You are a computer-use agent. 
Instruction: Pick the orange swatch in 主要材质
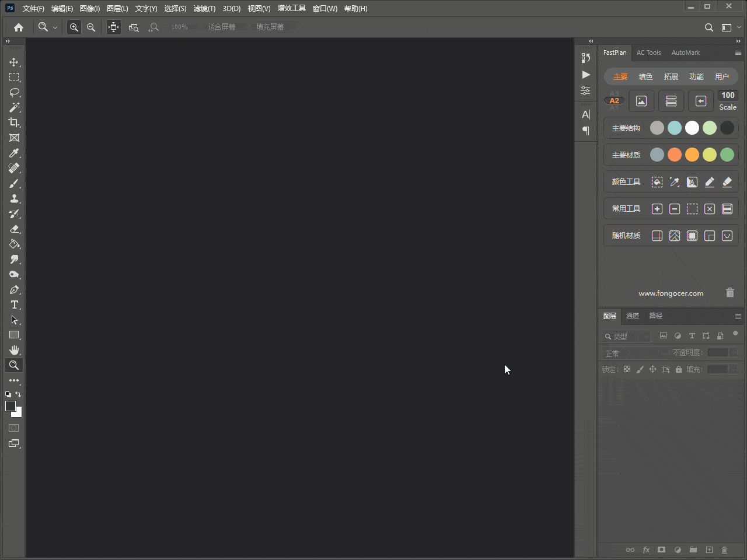tap(692, 155)
